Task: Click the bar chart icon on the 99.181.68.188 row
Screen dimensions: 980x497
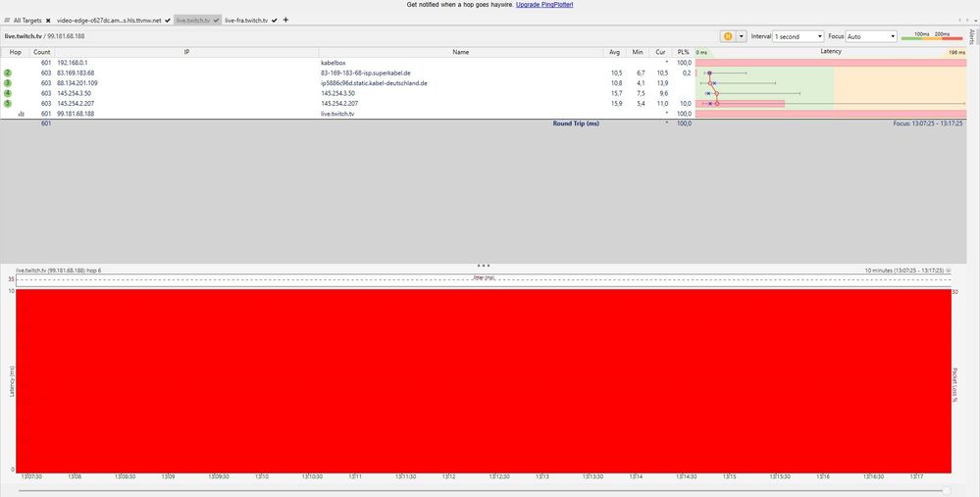Action: [22, 114]
